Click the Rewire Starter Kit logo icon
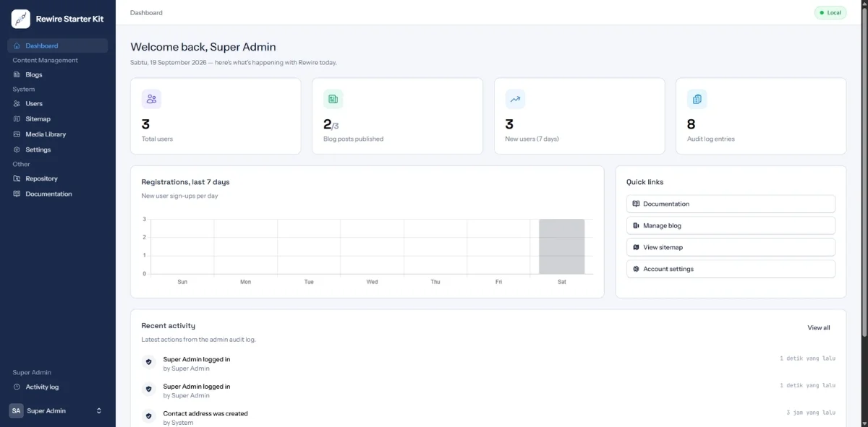This screenshot has width=868, height=427. 21,19
